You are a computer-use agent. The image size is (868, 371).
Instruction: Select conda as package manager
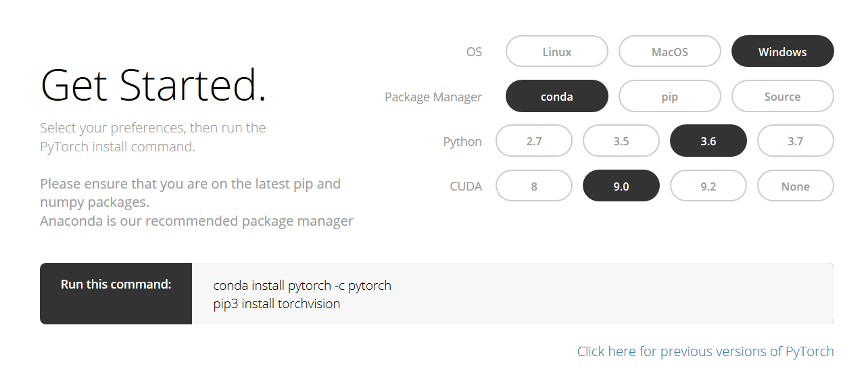coord(556,96)
